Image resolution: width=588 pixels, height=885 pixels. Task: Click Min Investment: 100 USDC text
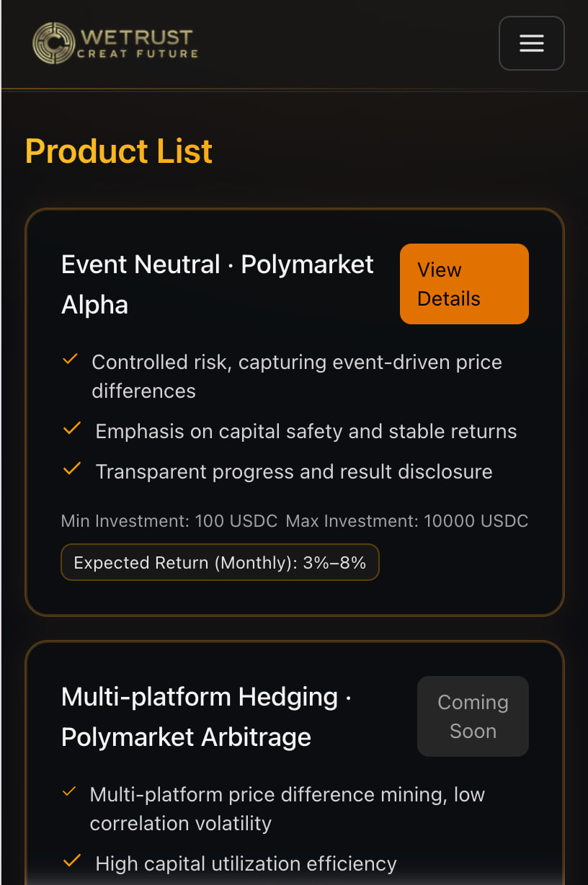tap(169, 521)
